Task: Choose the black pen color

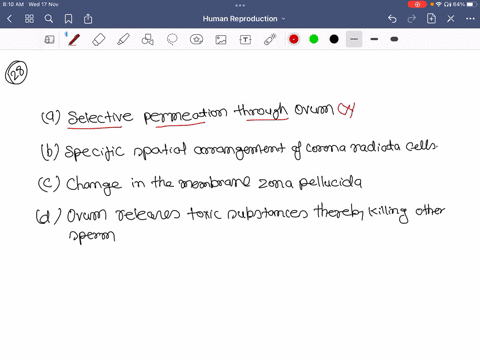Action: (334, 39)
